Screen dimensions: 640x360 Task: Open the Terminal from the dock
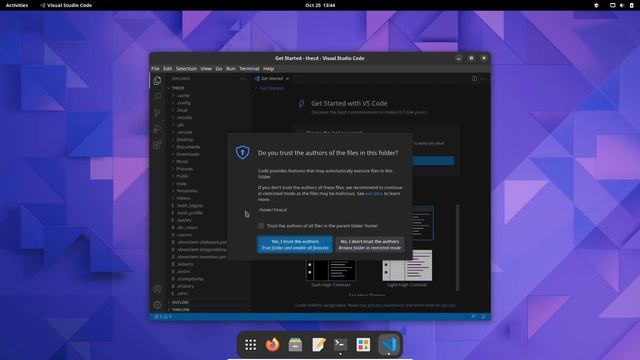coord(340,344)
